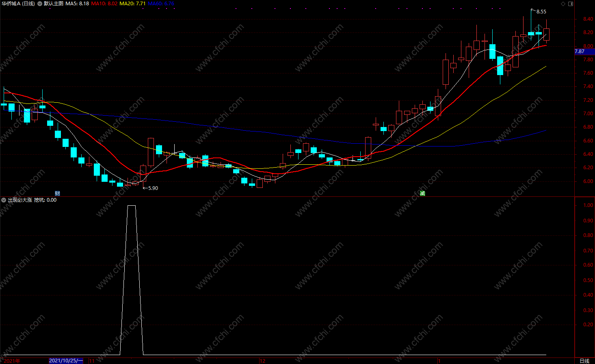Click the 2021年 year label on time axis

pos(12,361)
